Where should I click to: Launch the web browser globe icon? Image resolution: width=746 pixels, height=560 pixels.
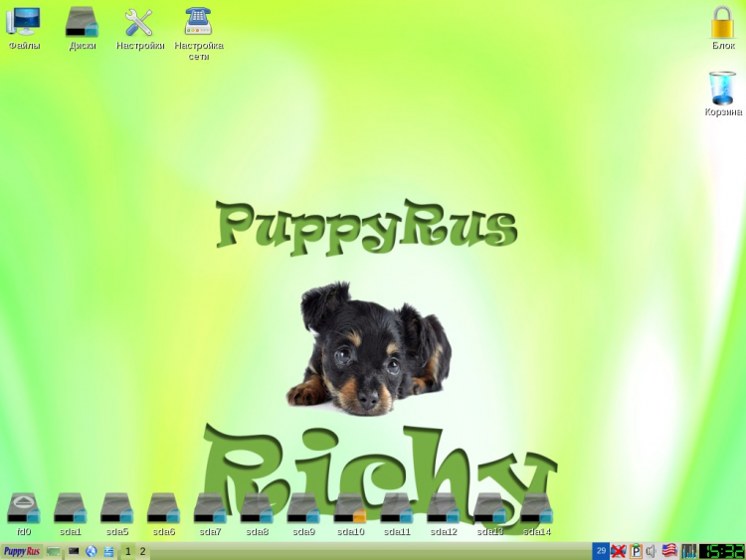pos(91,551)
